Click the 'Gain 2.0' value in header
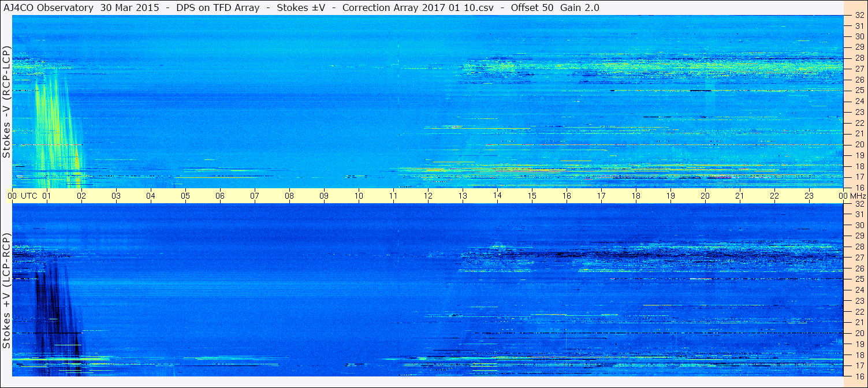Screen dimensions: 868x388 (x=579, y=8)
